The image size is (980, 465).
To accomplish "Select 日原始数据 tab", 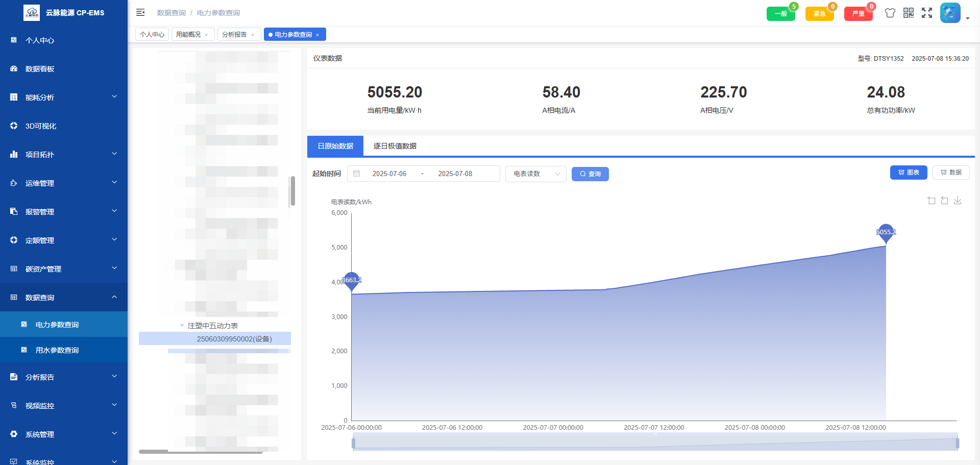I will [x=335, y=146].
